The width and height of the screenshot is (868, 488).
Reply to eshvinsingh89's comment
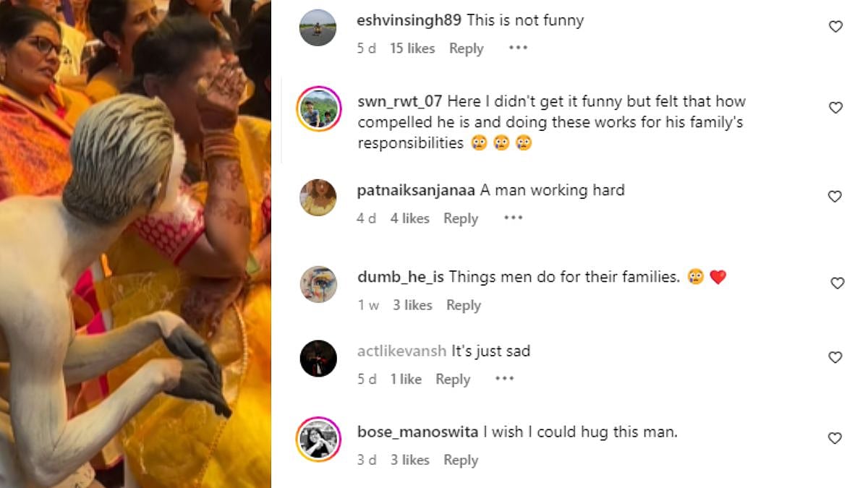(x=466, y=48)
